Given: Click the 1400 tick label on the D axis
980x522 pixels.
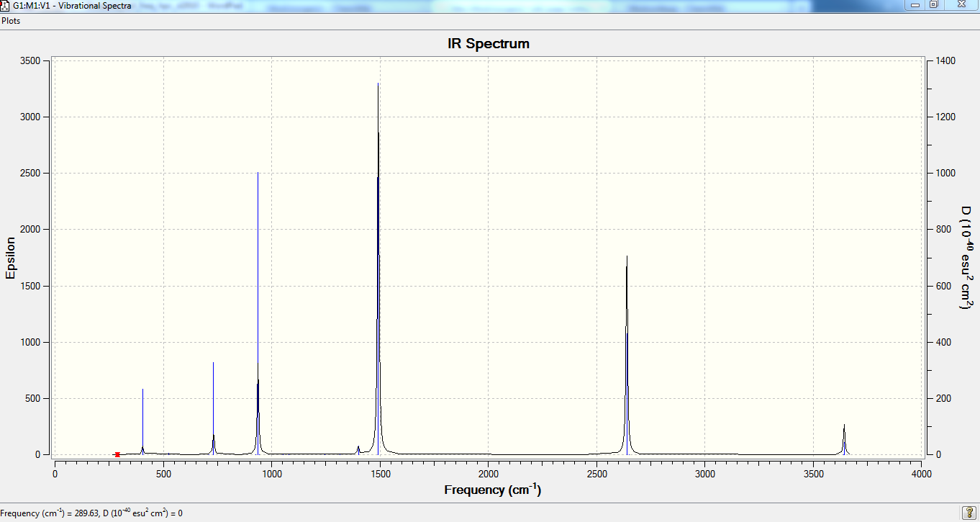Looking at the screenshot, I should tap(945, 61).
